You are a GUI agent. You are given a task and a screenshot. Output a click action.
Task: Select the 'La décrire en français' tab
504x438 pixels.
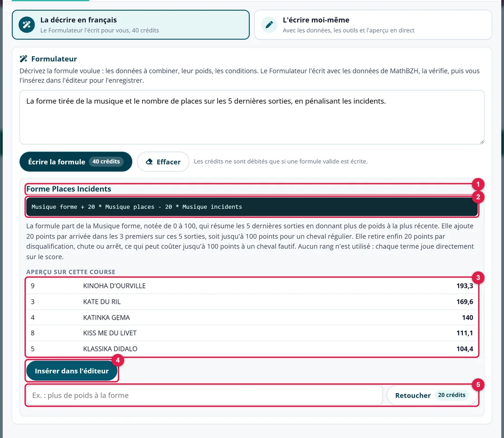131,25
